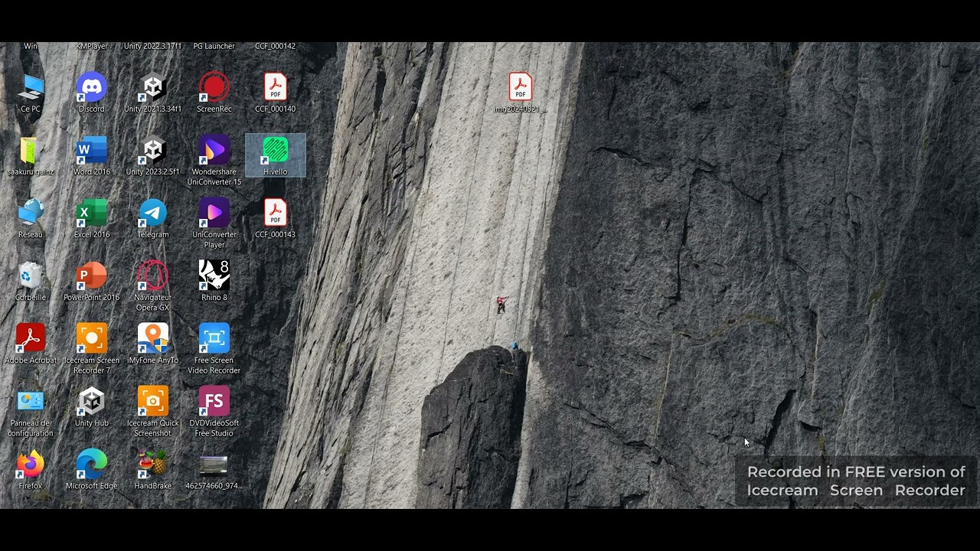This screenshot has height=551, width=980.
Task: Click the Firefox desktop icon
Action: pos(31,465)
